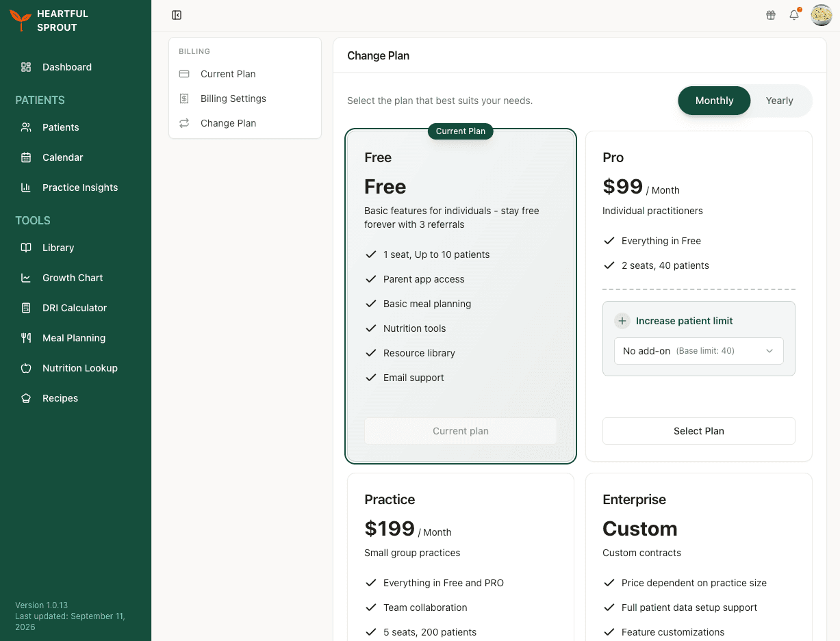Click the Practice Insights bar chart icon
The image size is (840, 641).
[26, 187]
